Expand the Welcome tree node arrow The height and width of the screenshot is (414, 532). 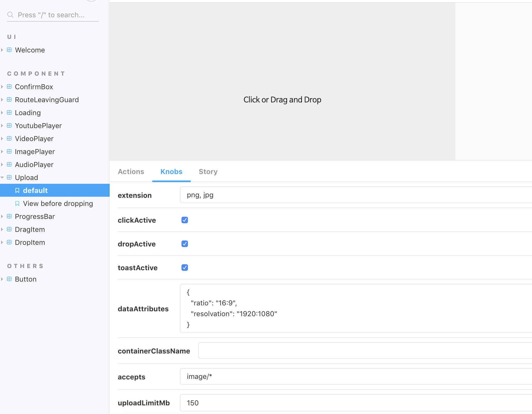pyautogui.click(x=2, y=50)
